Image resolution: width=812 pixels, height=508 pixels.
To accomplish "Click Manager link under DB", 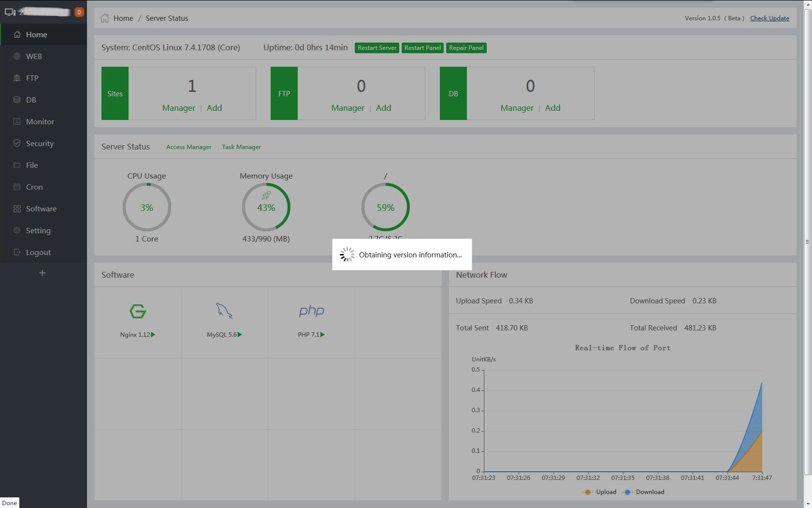I will 517,108.
